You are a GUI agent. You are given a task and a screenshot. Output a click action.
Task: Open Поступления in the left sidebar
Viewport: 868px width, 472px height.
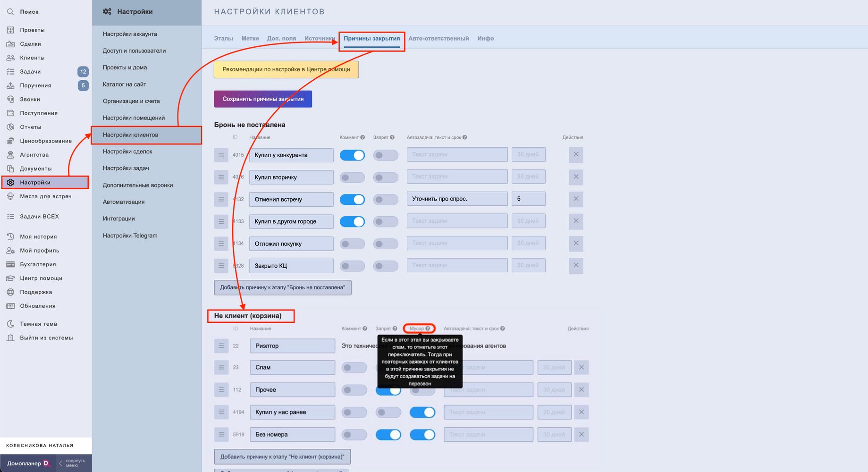pyautogui.click(x=39, y=113)
